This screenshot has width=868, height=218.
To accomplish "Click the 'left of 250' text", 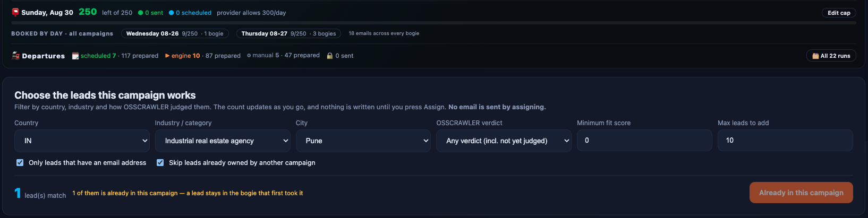I will click(117, 13).
